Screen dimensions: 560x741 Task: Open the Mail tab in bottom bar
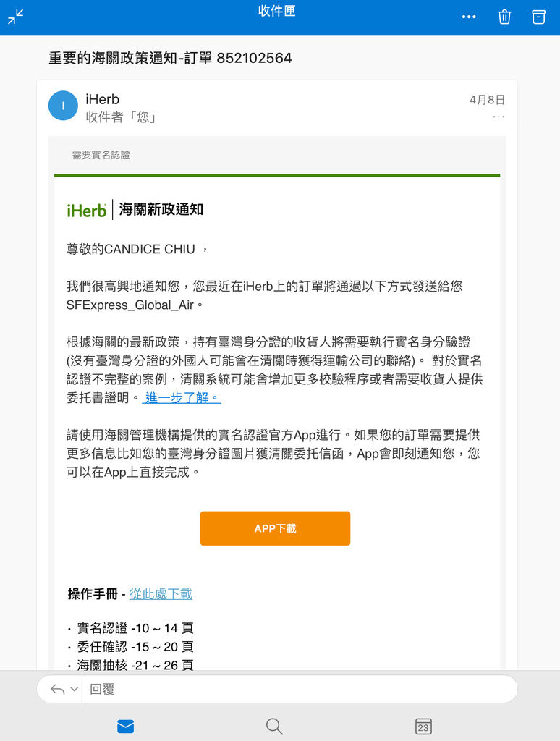125,727
